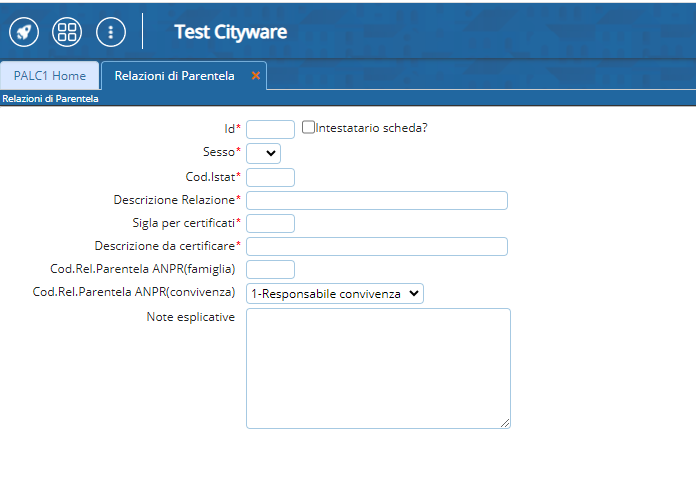The image size is (696, 493).
Task: Toggle the Intestatario scheda checkbox
Action: point(308,127)
